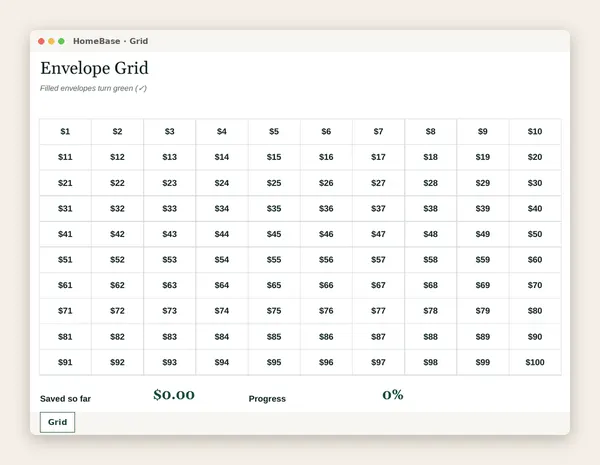
Task: Toggle the $10 envelope cell
Action: click(x=535, y=132)
